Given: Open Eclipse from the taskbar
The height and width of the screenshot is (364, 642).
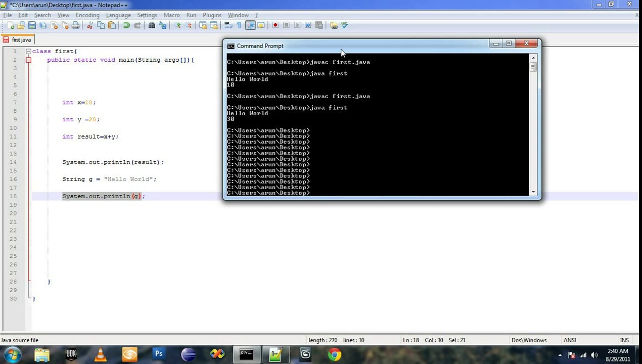Looking at the screenshot, I should [x=188, y=354].
